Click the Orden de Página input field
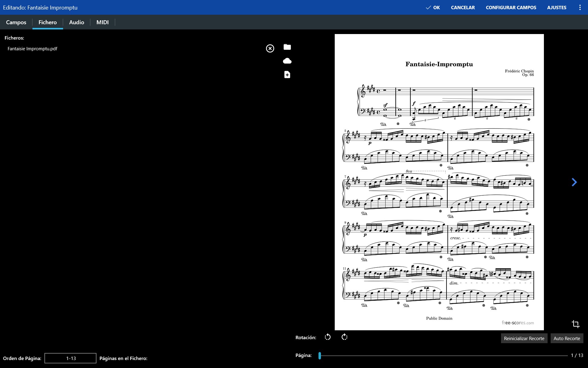 [70, 358]
